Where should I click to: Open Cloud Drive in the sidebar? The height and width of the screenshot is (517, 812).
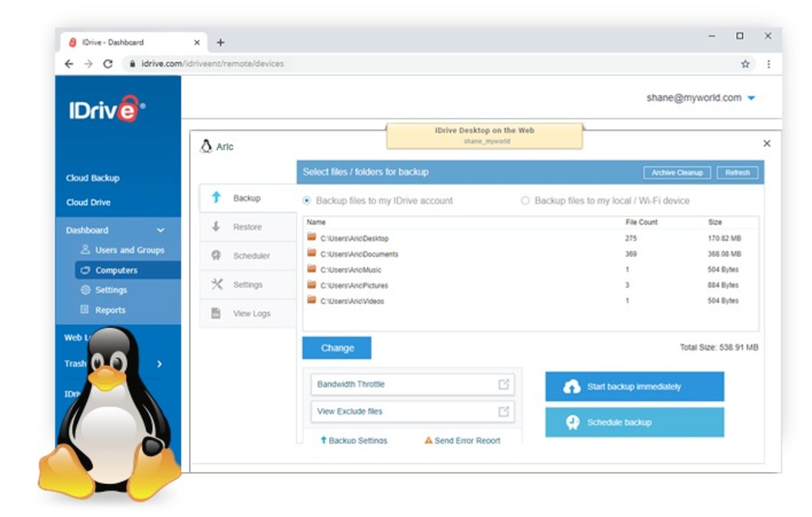[x=88, y=202]
